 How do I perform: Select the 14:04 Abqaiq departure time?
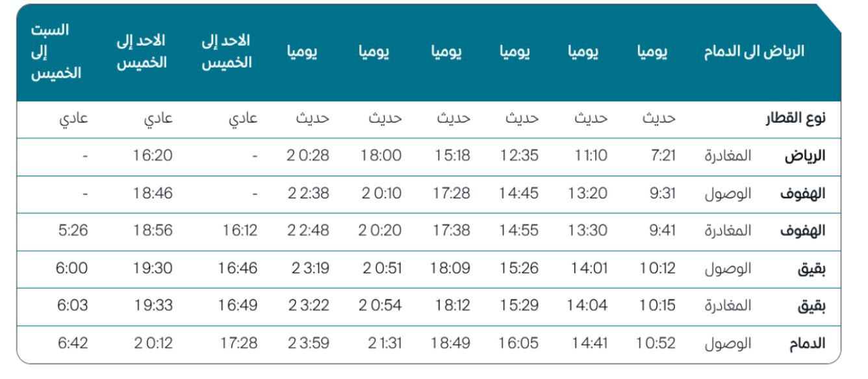(x=590, y=305)
